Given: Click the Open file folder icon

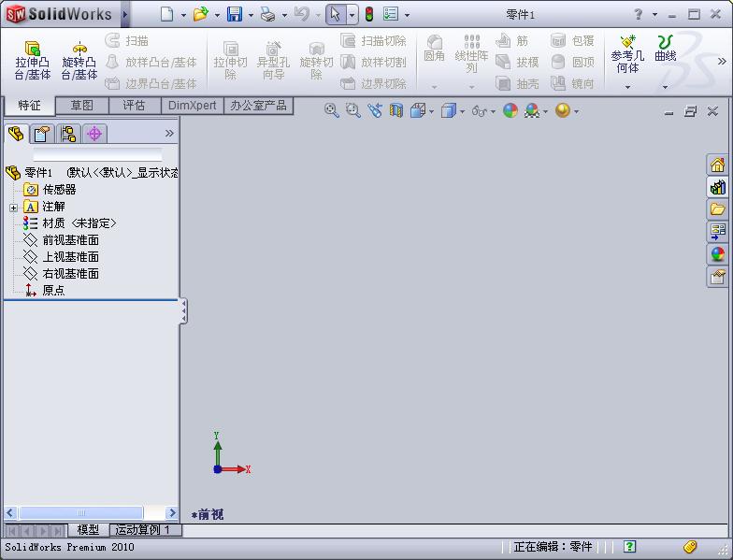Looking at the screenshot, I should [x=200, y=15].
